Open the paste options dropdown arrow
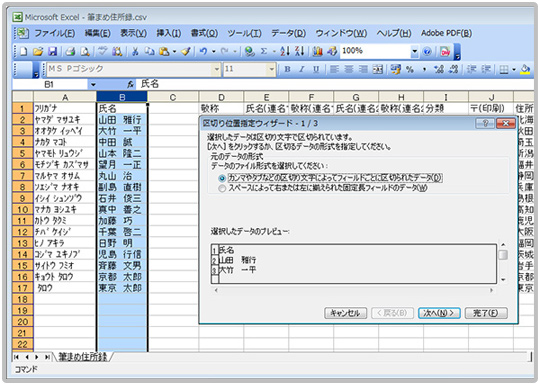The width and height of the screenshot is (540, 385). 174,52
